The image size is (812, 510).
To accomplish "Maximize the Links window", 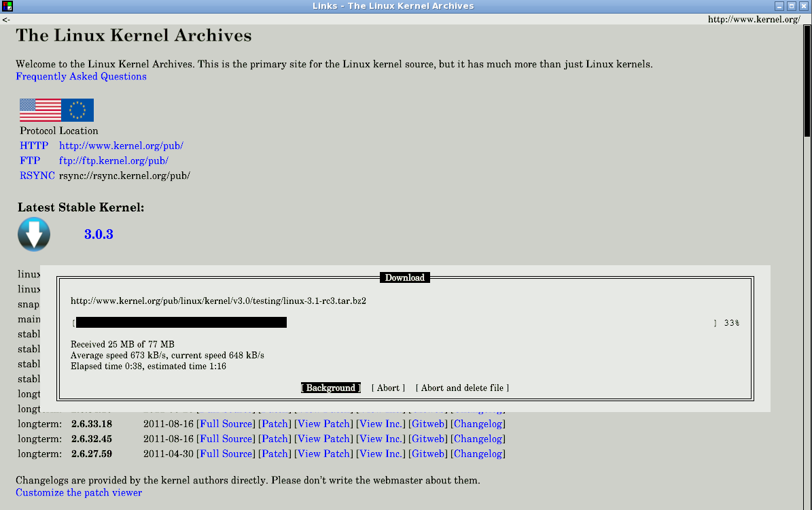I will [x=792, y=6].
